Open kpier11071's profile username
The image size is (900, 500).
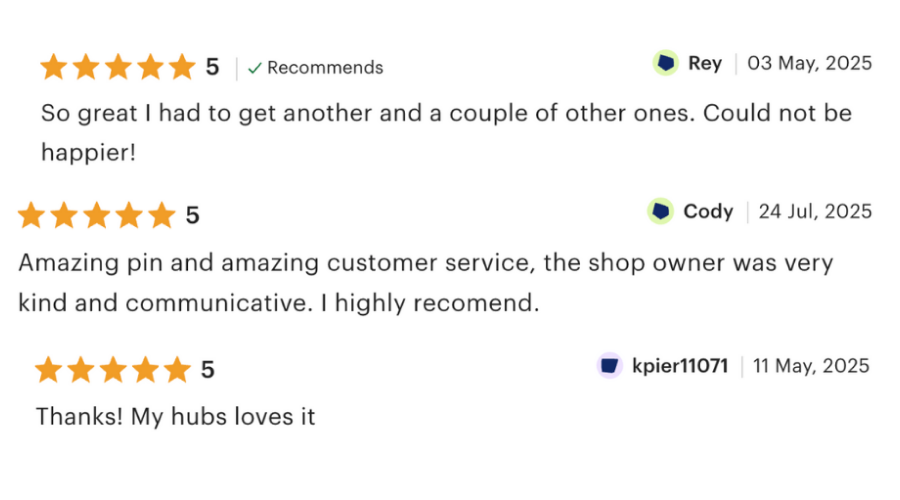point(680,365)
